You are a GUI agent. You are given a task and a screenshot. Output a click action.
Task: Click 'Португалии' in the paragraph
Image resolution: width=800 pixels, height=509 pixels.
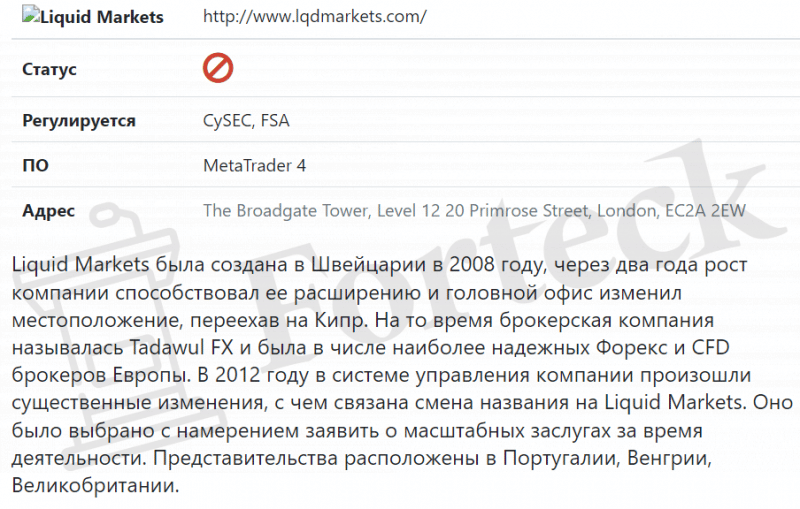pos(561,458)
